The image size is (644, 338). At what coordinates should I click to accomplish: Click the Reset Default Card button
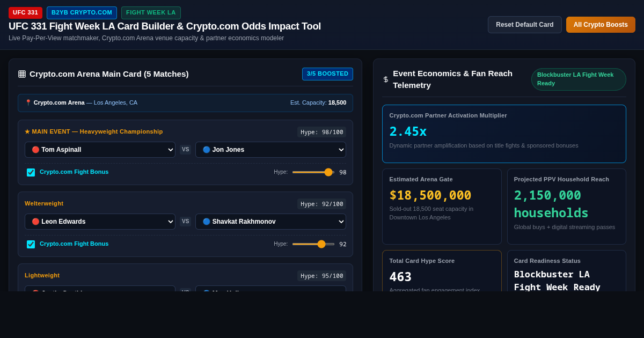coord(525,25)
